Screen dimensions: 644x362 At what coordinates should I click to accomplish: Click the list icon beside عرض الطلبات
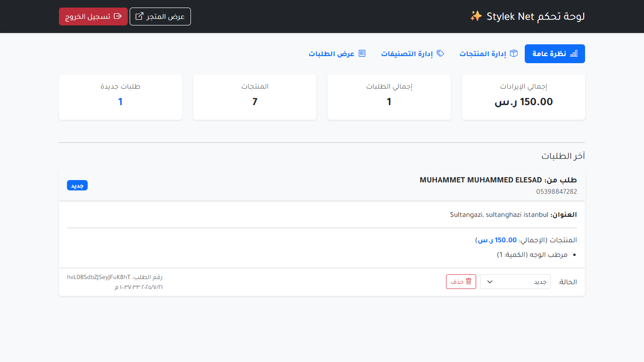(362, 54)
